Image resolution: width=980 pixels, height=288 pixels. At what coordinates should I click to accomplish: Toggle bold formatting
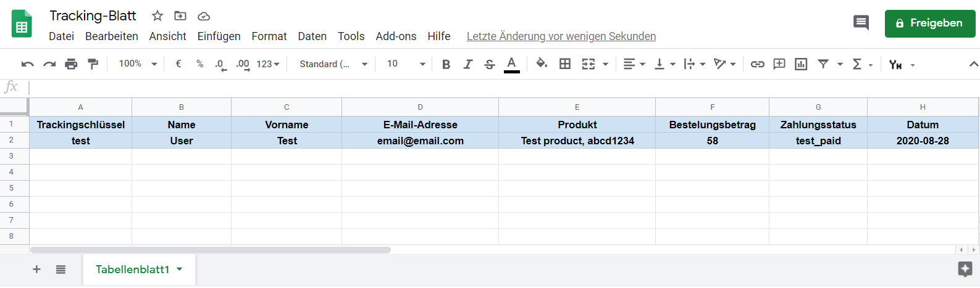(446, 64)
